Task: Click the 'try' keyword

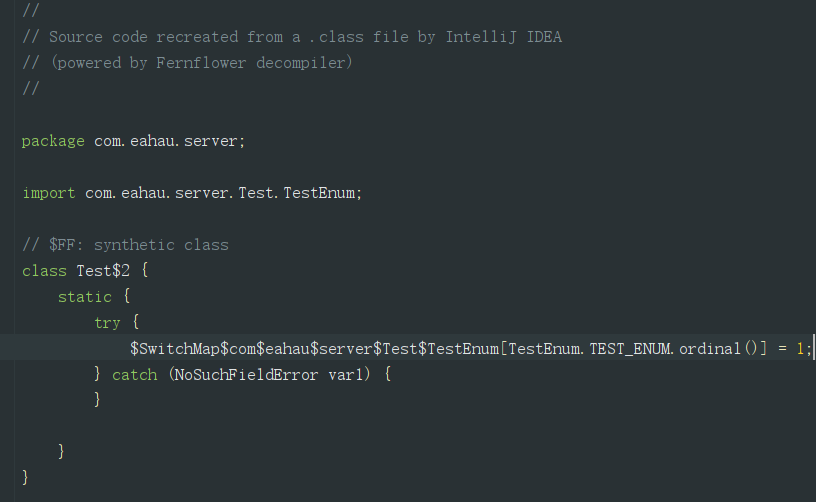Action: click(x=107, y=323)
